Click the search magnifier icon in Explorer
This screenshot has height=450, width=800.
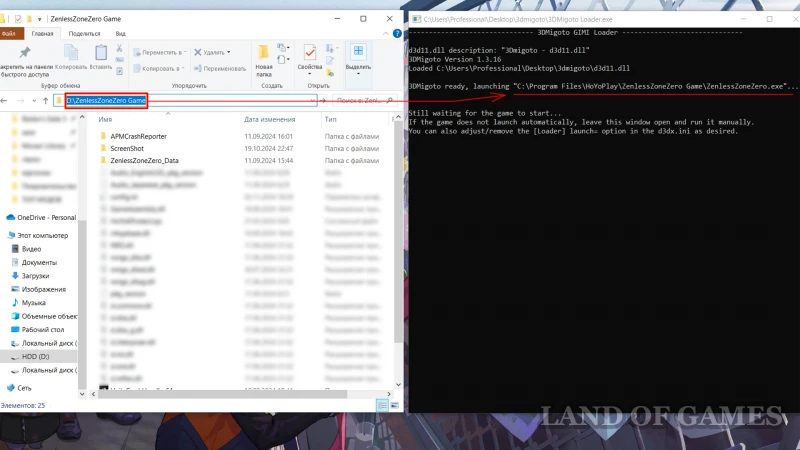tap(390, 101)
